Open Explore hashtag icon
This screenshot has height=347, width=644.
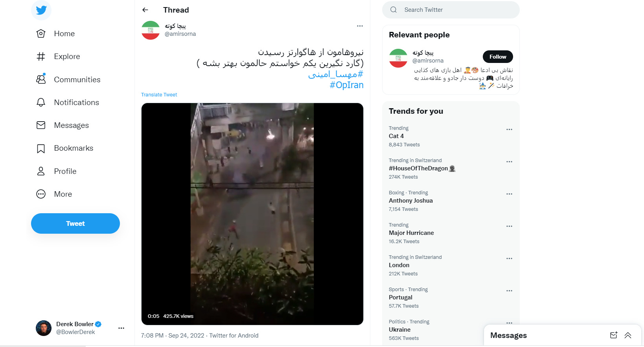tap(41, 57)
